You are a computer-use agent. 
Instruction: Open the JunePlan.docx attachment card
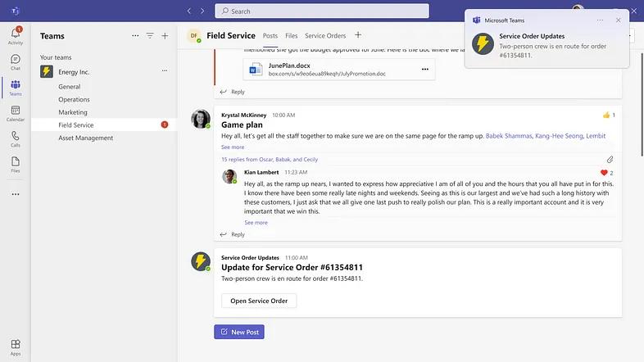click(x=339, y=70)
